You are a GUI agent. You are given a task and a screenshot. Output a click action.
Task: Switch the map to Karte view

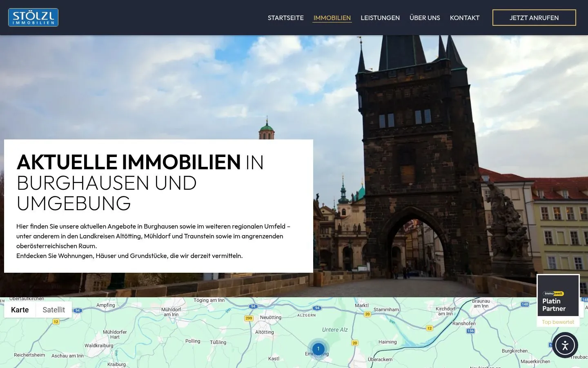(20, 310)
